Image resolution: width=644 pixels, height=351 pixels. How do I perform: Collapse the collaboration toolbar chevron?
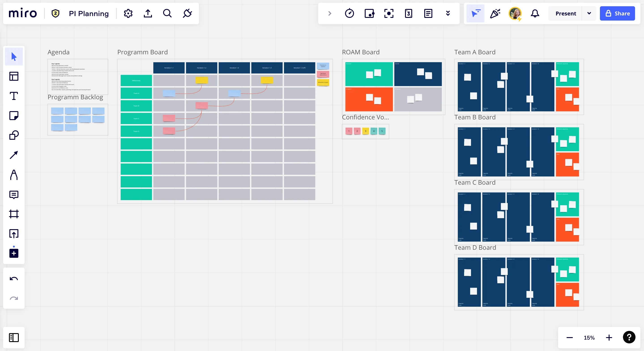330,13
